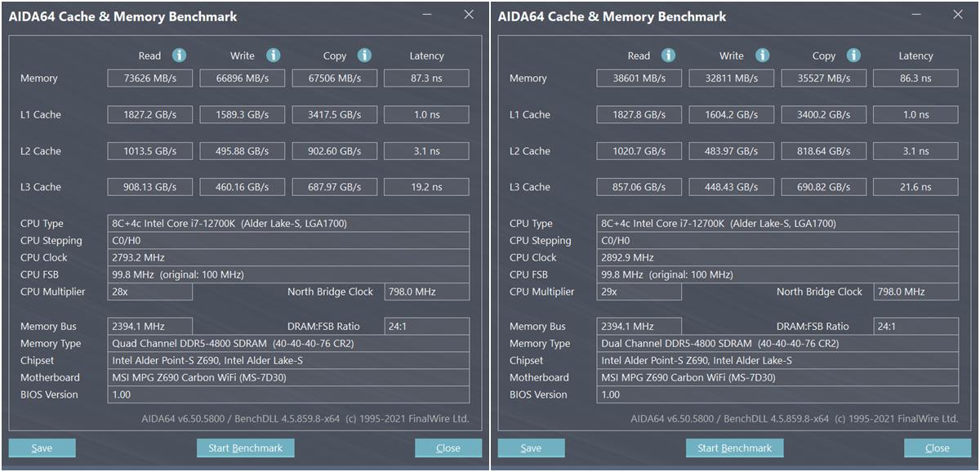Save results from the left benchmark window
980x472 pixels.
tap(42, 448)
